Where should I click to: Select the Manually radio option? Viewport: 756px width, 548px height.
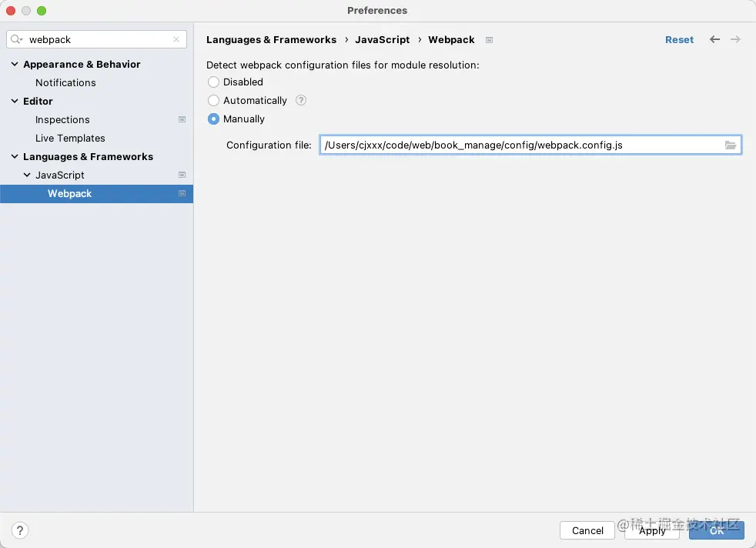pos(213,119)
